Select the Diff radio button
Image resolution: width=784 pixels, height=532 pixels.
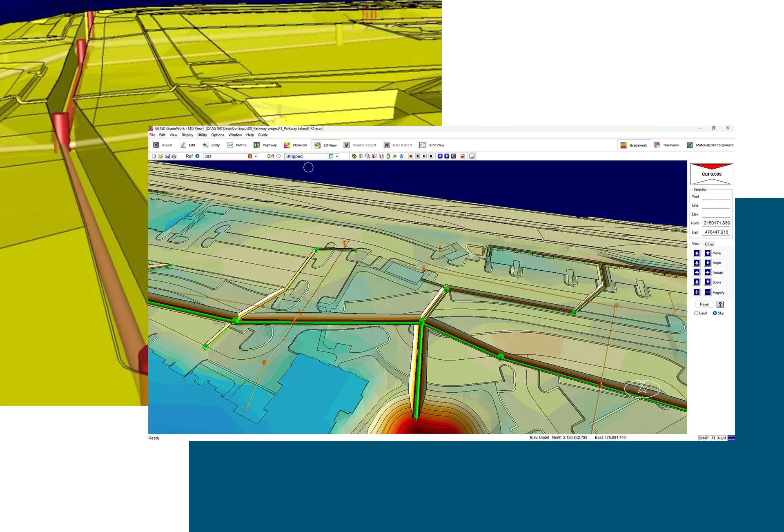click(x=278, y=156)
